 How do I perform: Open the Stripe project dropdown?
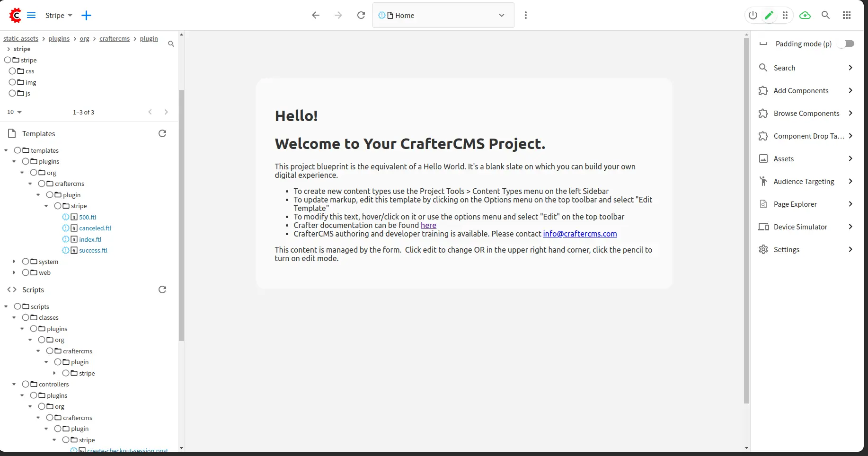(x=59, y=15)
